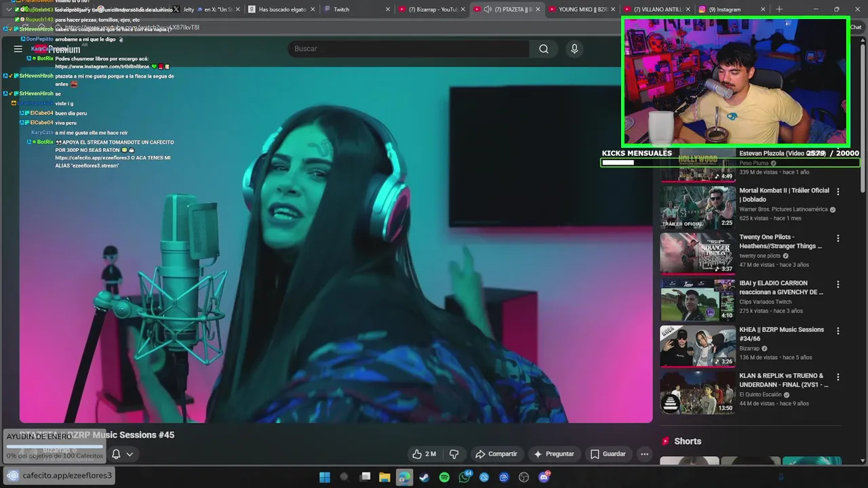Open Steam from the taskbar

[424, 477]
